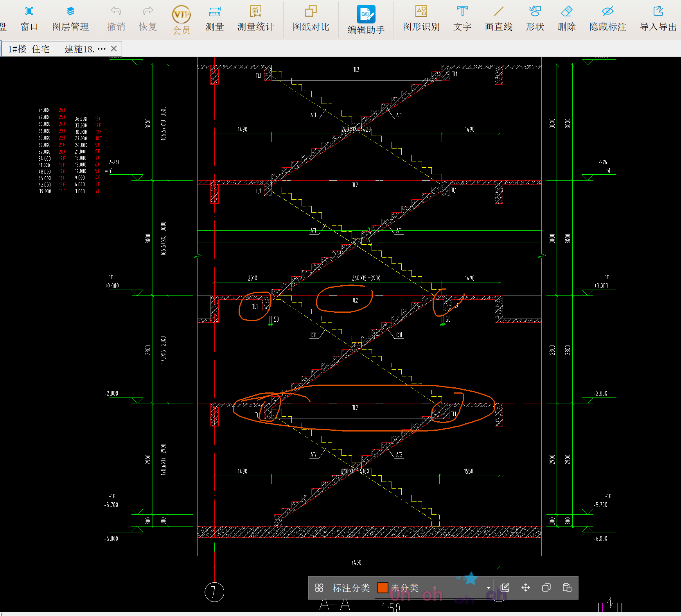Screen dimensions: 681x616
Task: Click the 窗口 window tool
Action: 29,18
